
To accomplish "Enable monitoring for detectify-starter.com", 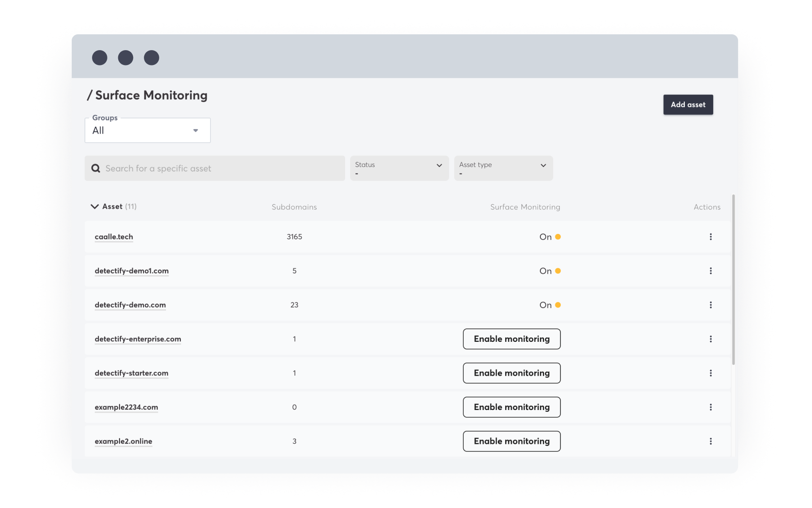I will click(512, 373).
